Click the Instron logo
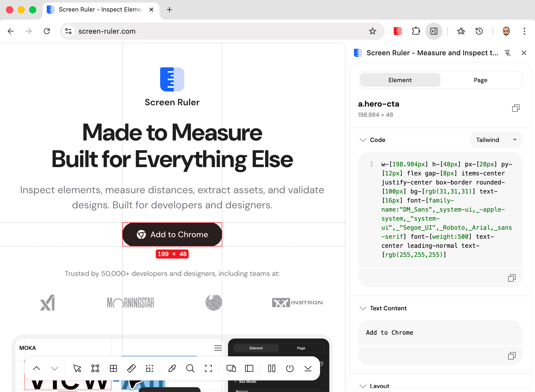The image size is (535, 392). tap(297, 303)
